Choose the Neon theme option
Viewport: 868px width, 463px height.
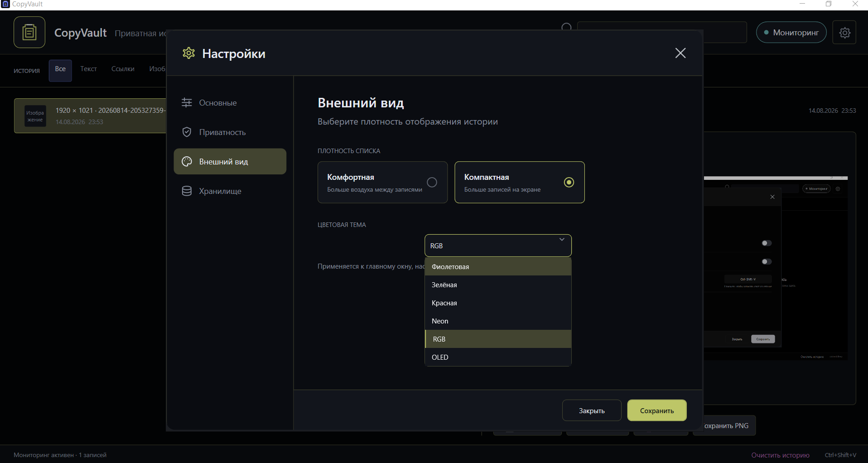tap(498, 321)
